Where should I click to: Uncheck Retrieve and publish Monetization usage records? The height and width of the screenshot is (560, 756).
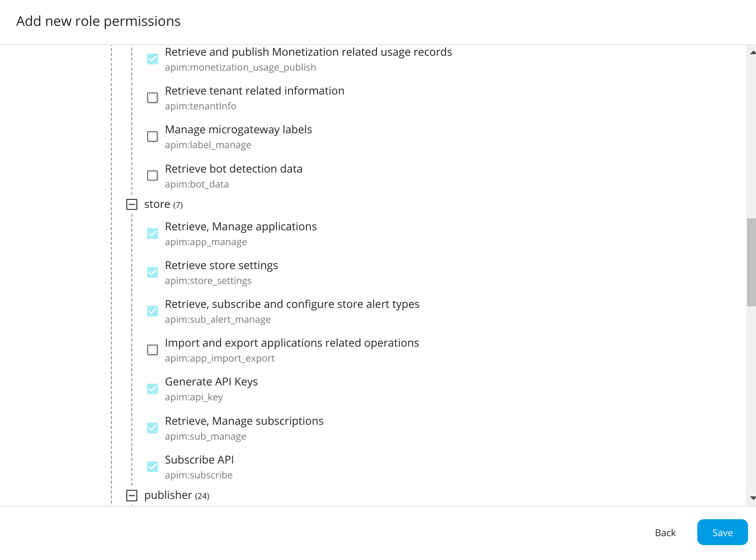pyautogui.click(x=152, y=59)
